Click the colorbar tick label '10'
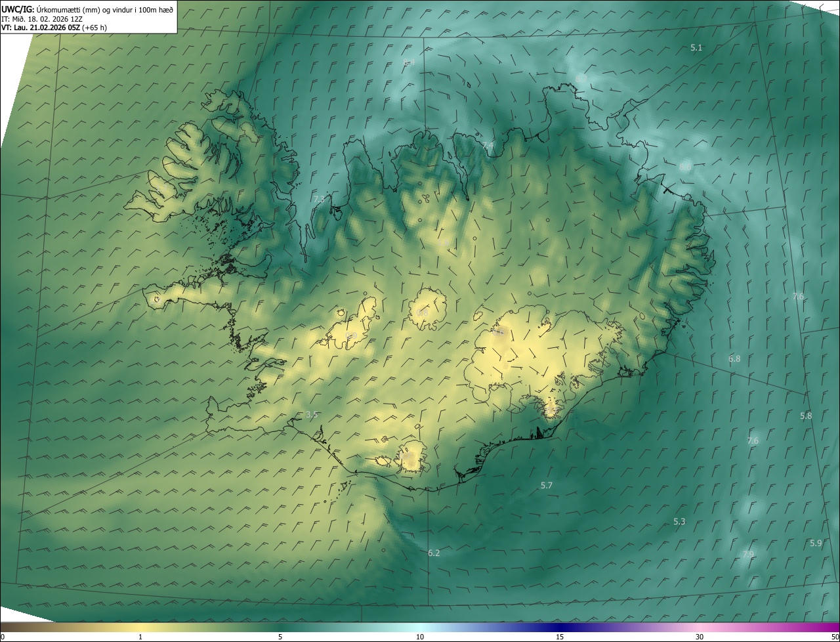Viewport: 840px width, 642px height. 420,637
